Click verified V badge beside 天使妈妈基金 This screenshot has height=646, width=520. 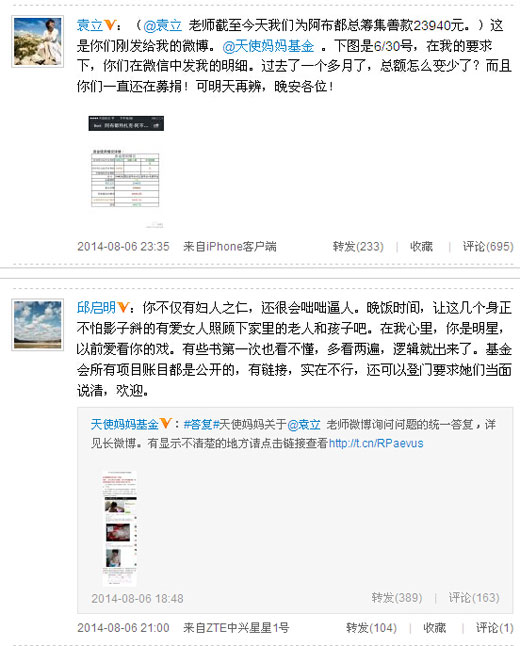[166, 423]
